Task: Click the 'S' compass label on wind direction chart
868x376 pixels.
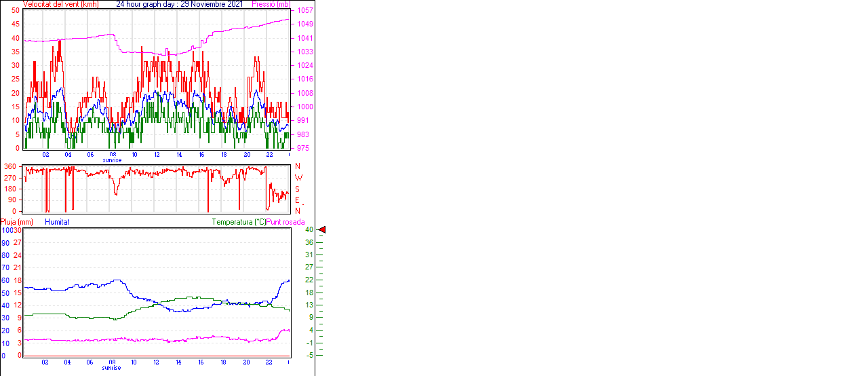Action: (x=298, y=189)
